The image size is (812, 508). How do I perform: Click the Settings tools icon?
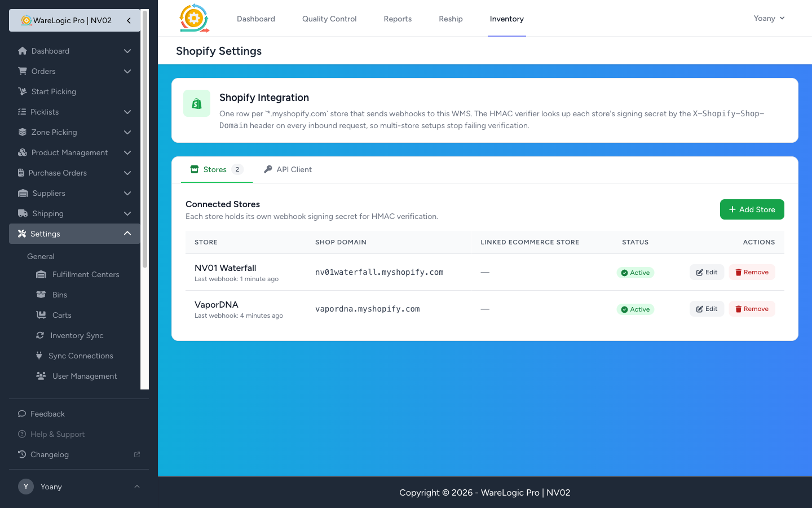pos(22,234)
